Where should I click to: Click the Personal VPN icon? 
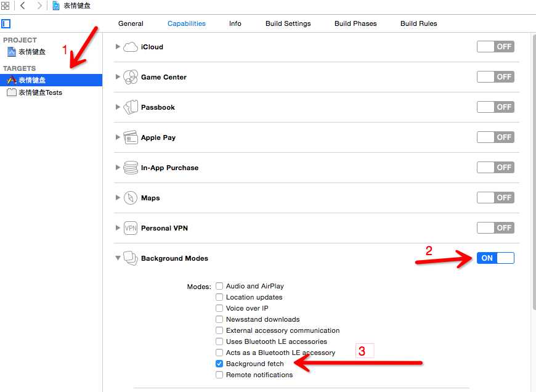click(130, 228)
